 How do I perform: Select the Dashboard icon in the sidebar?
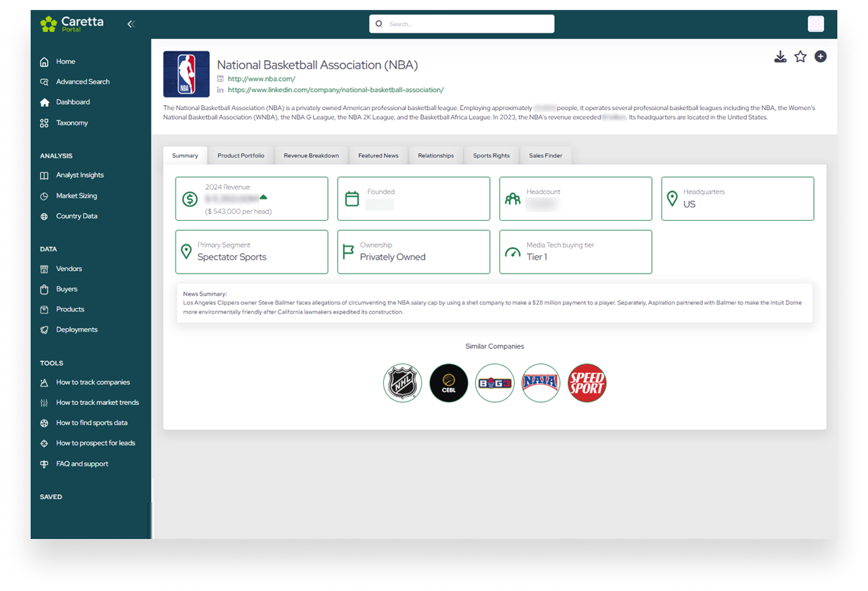(x=44, y=102)
